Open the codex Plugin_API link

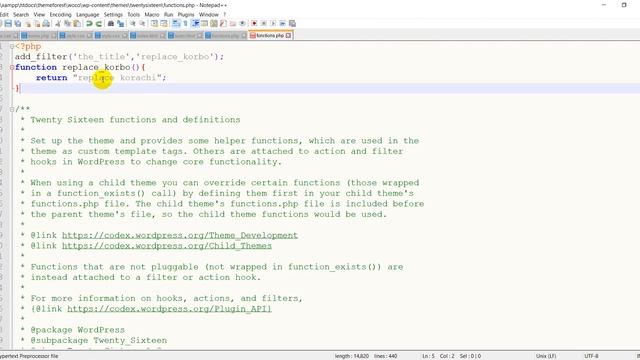pos(169,309)
